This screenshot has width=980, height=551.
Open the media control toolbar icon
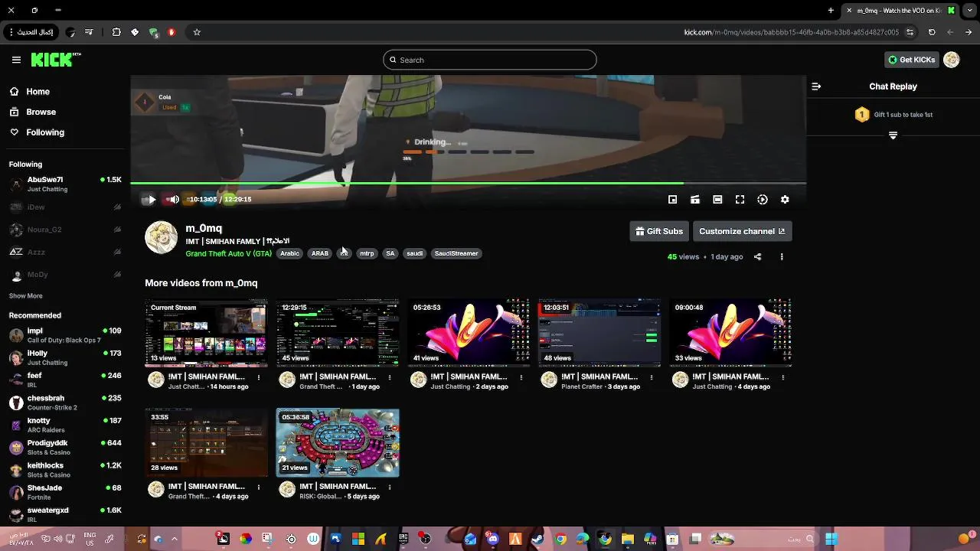coord(90,32)
